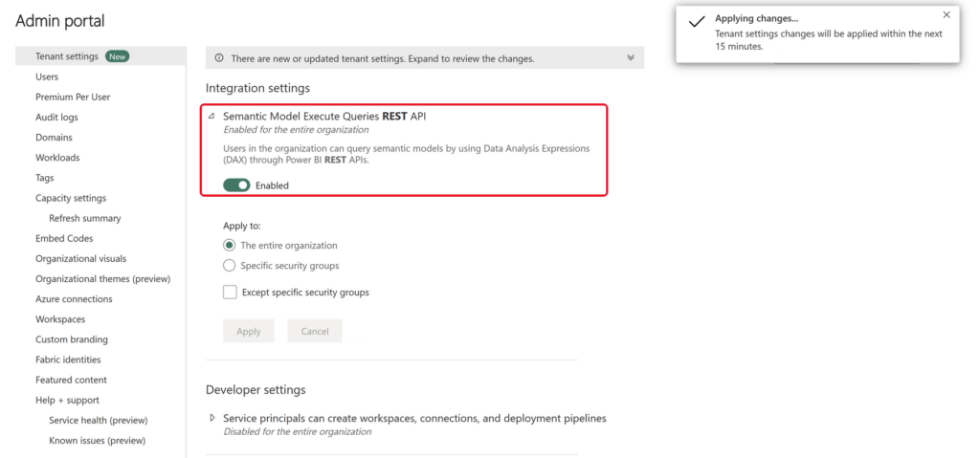Open Help + support
Image resolution: width=980 pixels, height=458 pixels.
67,400
